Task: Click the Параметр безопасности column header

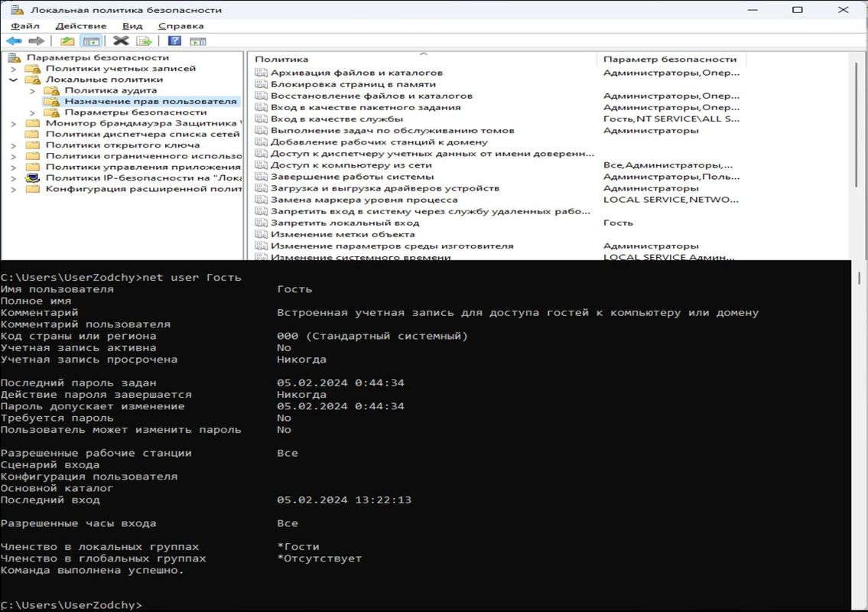Action: pyautogui.click(x=669, y=60)
